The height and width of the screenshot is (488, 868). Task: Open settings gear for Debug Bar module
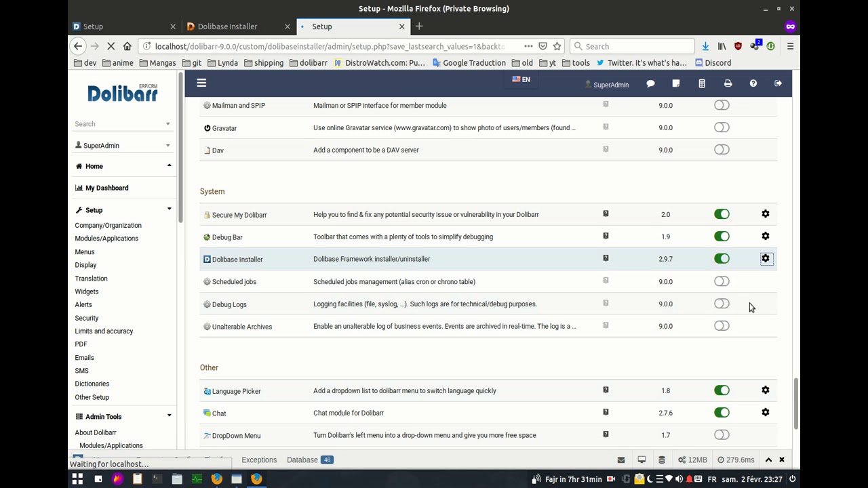pyautogui.click(x=766, y=237)
